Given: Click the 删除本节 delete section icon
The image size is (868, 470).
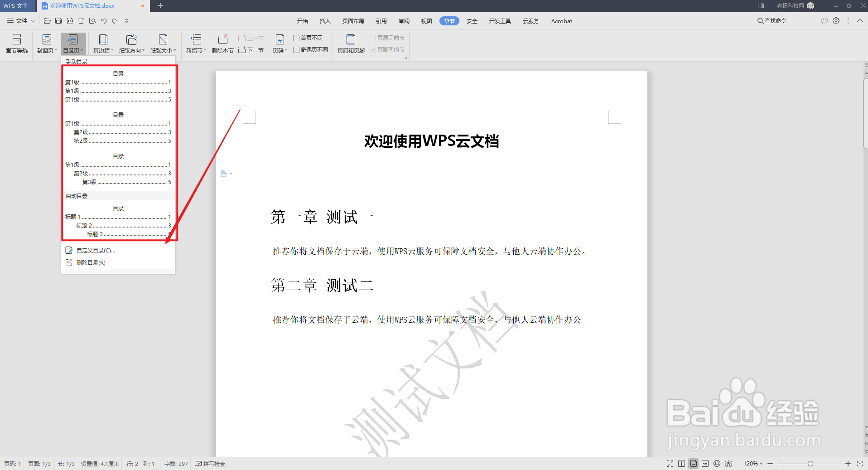Looking at the screenshot, I should click(x=222, y=43).
